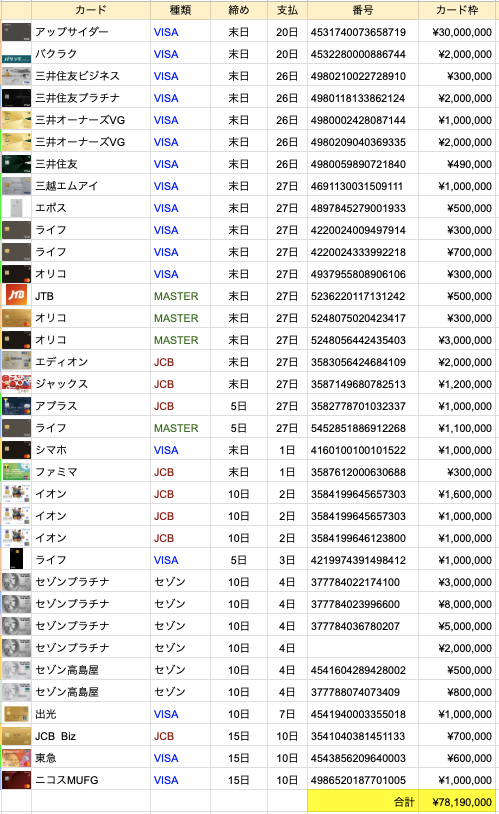Select the JTB name cell
The image size is (499, 814).
pyautogui.click(x=91, y=296)
